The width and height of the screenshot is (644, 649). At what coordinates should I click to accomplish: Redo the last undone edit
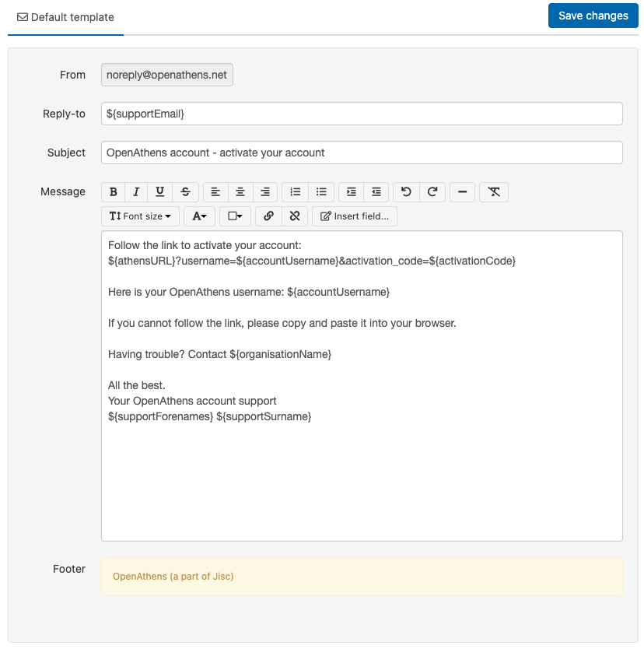(432, 192)
